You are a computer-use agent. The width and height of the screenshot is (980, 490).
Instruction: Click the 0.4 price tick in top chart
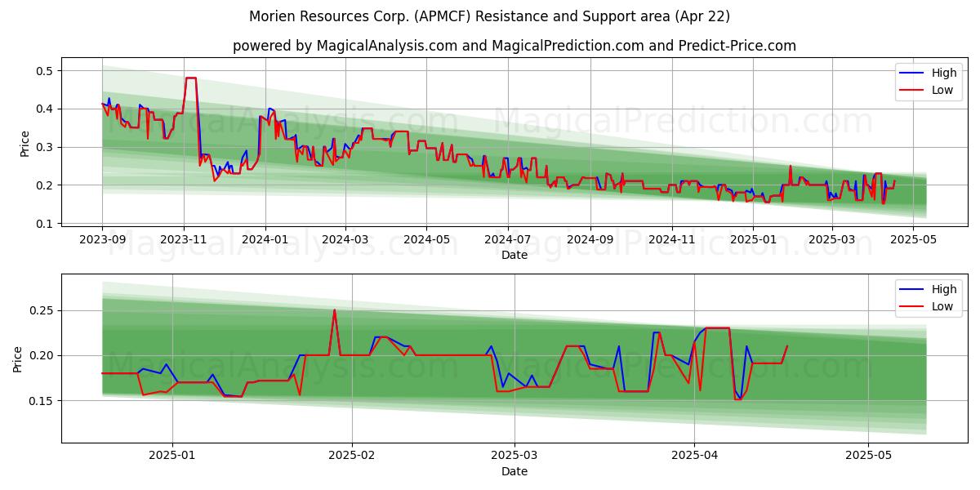tap(45, 109)
